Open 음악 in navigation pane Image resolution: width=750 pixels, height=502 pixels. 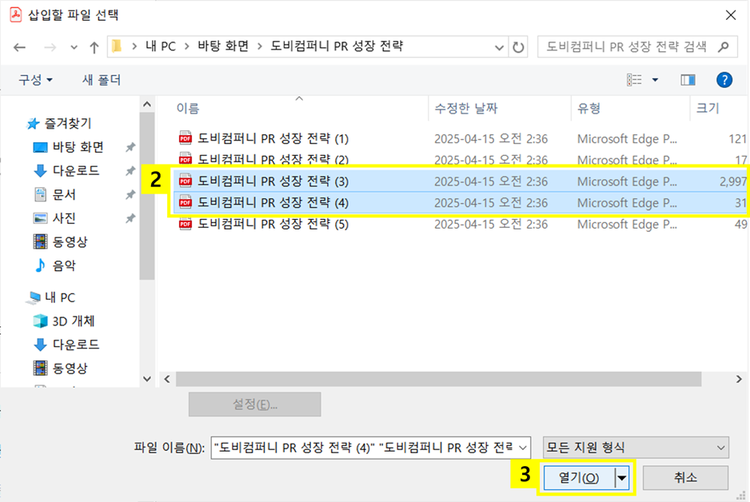[55, 265]
